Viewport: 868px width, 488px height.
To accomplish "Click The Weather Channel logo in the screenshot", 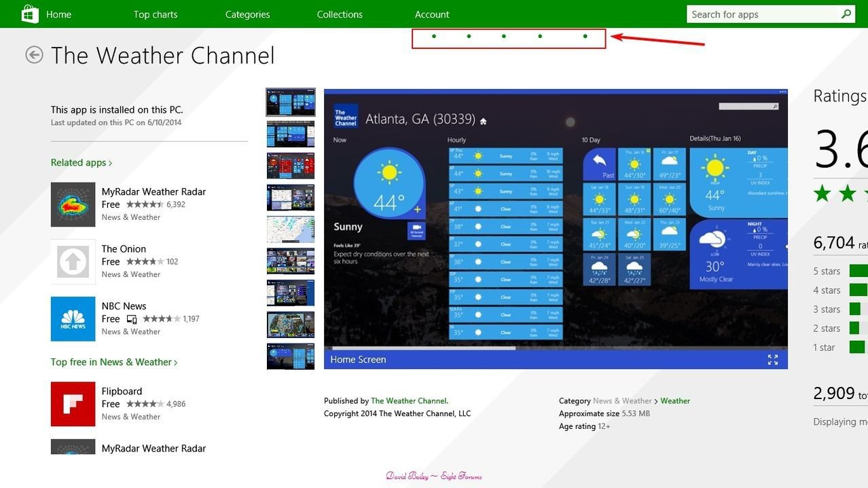I will [346, 116].
